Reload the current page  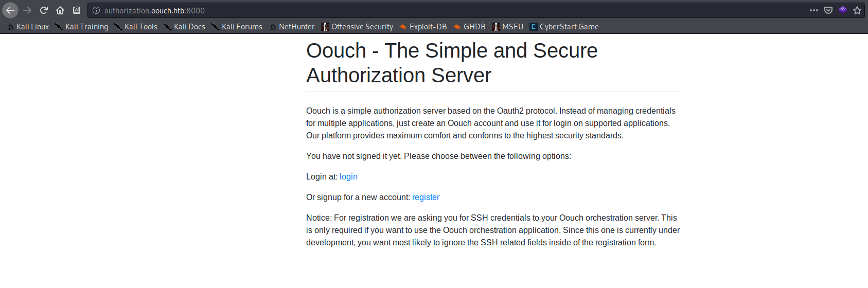pyautogui.click(x=44, y=10)
